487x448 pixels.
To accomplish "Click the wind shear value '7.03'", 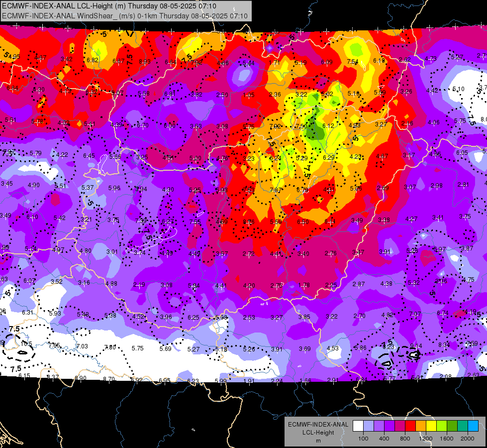I will [x=82, y=346].
